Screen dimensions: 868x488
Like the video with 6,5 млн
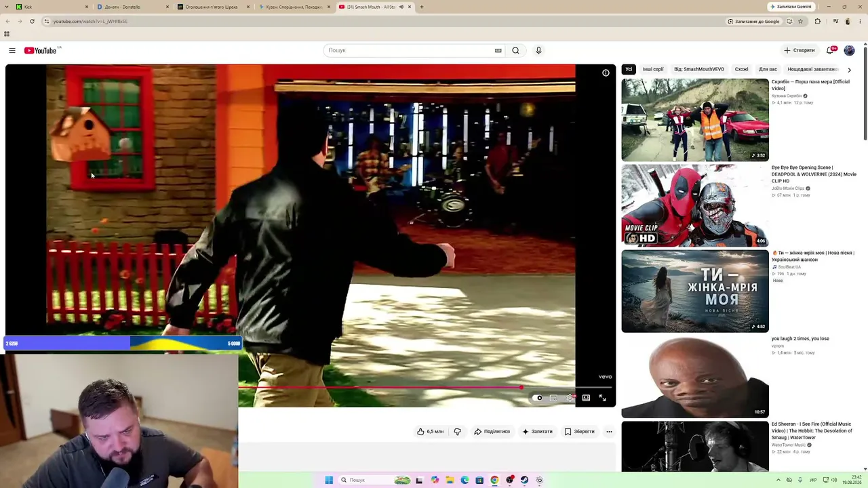tap(430, 432)
